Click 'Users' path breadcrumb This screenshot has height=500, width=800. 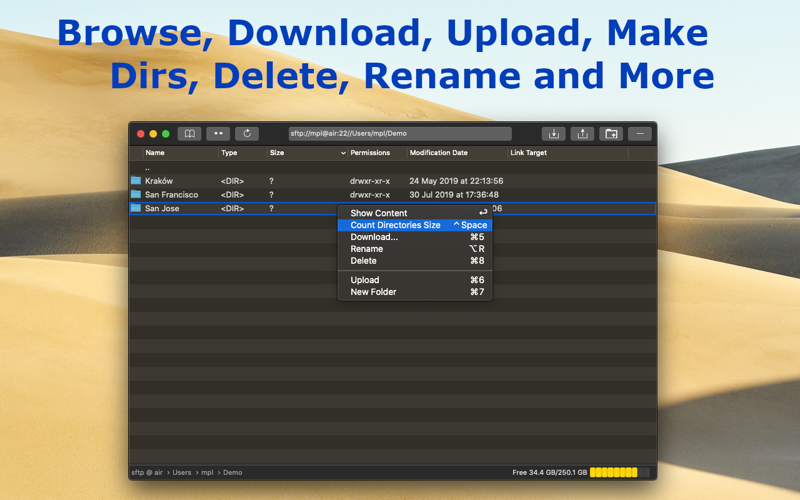point(182,472)
